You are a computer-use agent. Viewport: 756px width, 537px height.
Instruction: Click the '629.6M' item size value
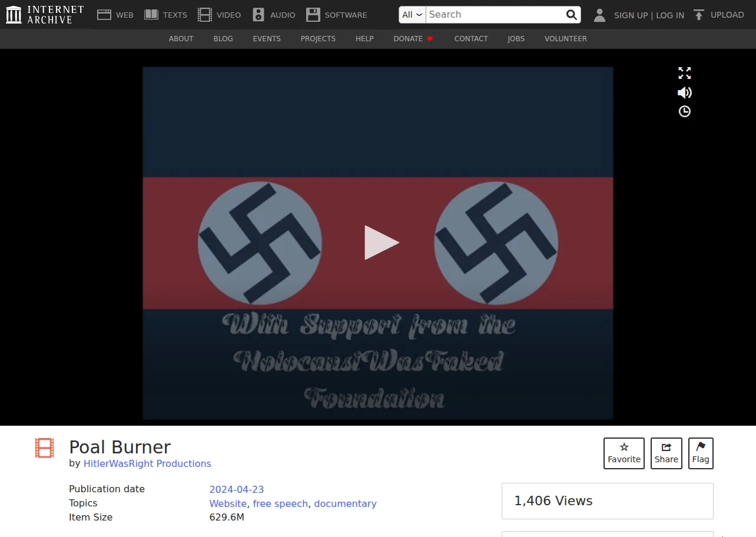227,518
